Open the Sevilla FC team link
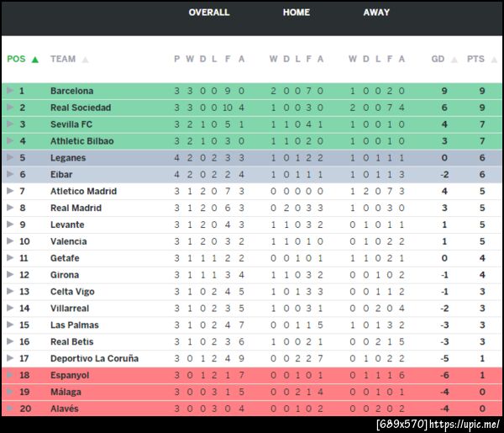Image resolution: width=504 pixels, height=433 pixels. (71, 124)
